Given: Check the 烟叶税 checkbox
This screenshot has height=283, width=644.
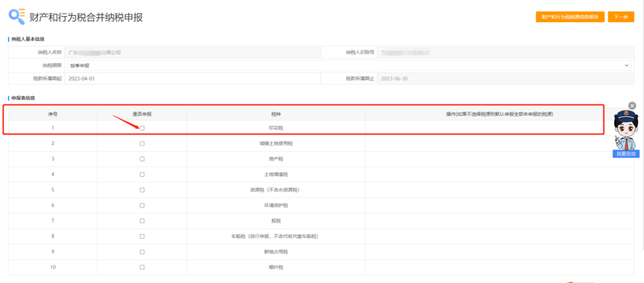Looking at the screenshot, I should click(x=142, y=267).
